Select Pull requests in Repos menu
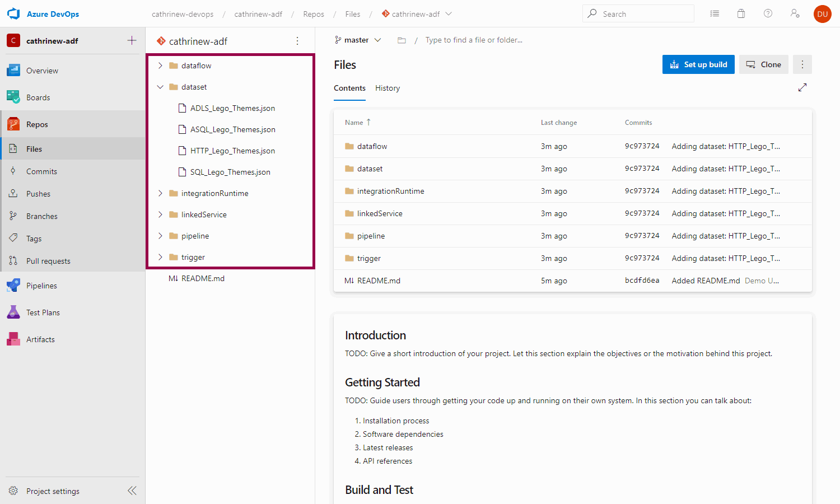This screenshot has width=840, height=504. (x=48, y=261)
